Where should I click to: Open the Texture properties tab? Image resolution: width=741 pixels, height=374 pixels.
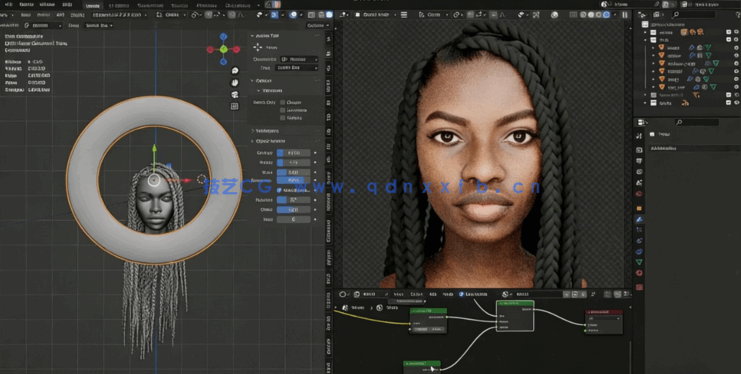pos(639,287)
